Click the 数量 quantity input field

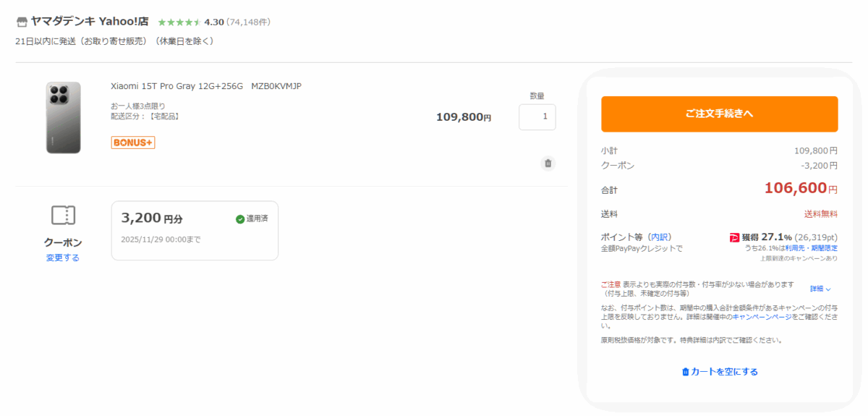537,116
